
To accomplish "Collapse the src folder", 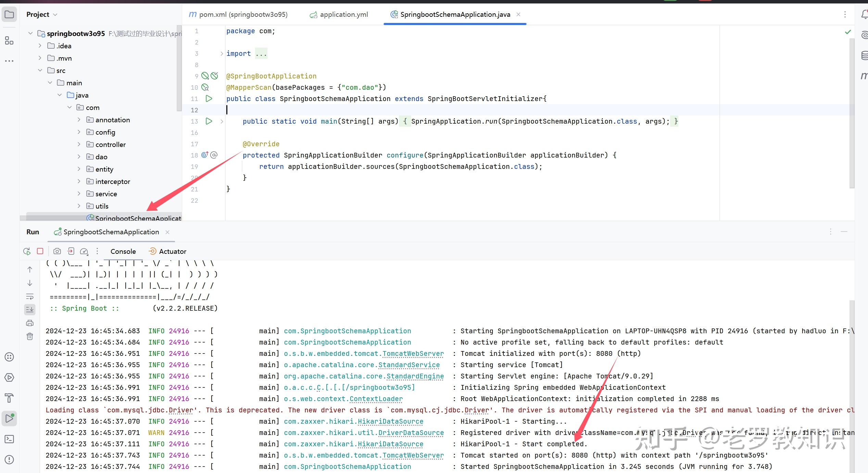I will [x=40, y=71].
